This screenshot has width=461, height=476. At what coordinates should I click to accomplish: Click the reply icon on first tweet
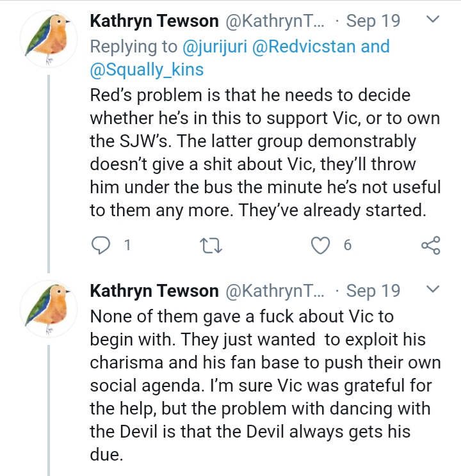[x=101, y=245]
